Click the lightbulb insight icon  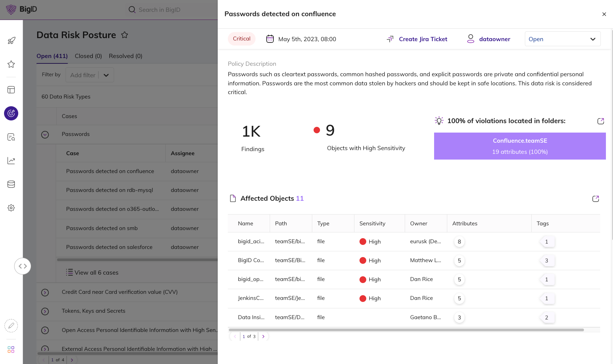[439, 121]
